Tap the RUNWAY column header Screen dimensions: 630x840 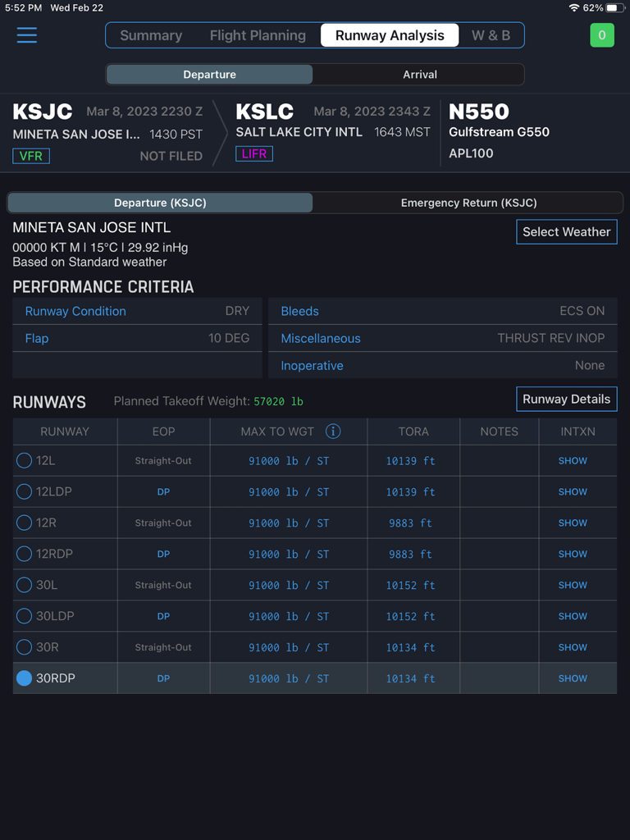(65, 431)
